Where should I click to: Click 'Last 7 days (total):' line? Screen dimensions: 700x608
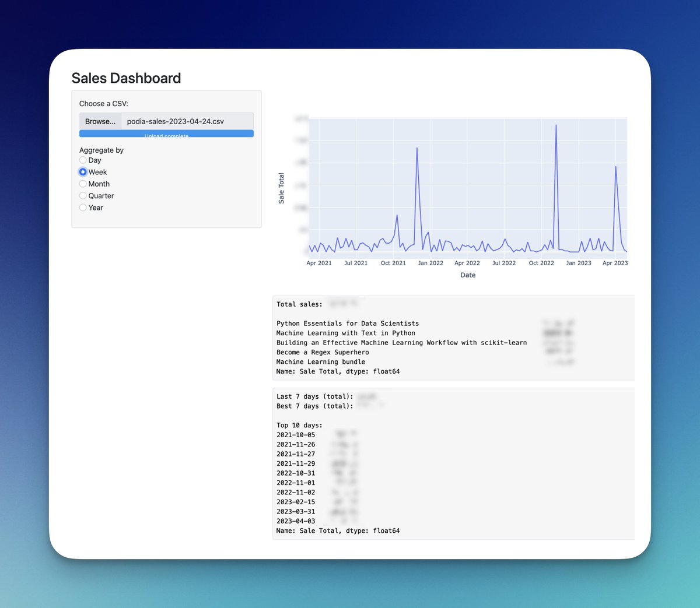click(315, 396)
